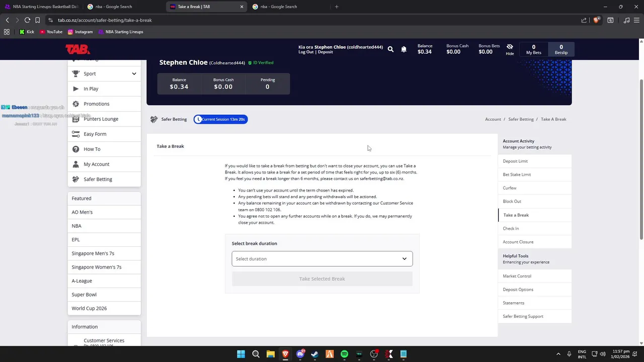Click the Easy Form icon
Viewport: 644px width, 362px height.
(75, 134)
